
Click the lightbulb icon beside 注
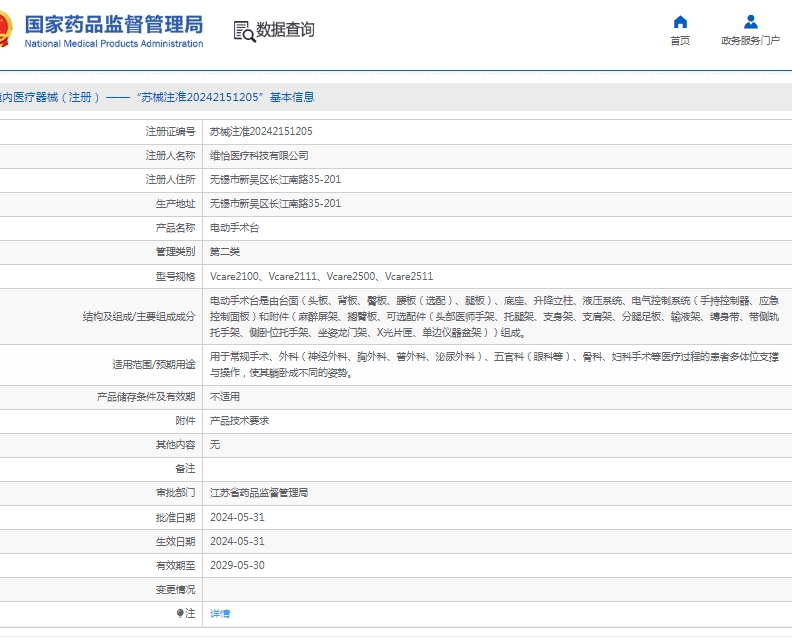point(180,613)
